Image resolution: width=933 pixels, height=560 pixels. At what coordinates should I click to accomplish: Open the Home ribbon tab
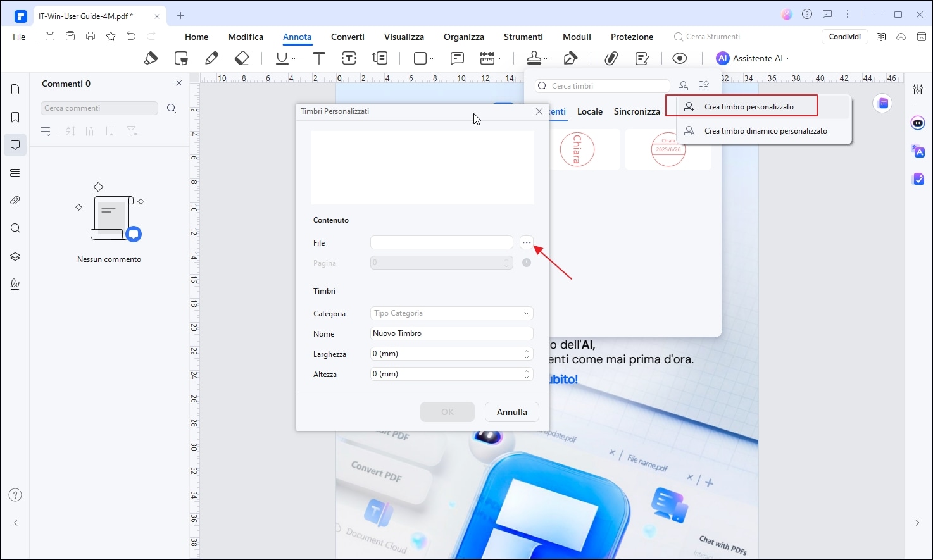click(x=196, y=37)
